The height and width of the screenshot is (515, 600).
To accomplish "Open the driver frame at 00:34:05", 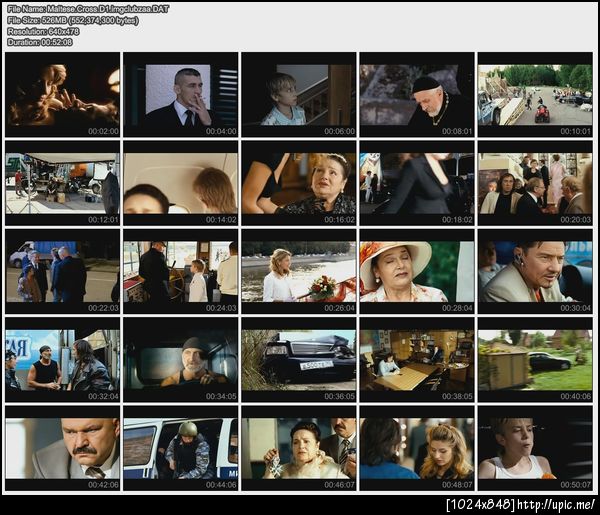I will coord(181,360).
